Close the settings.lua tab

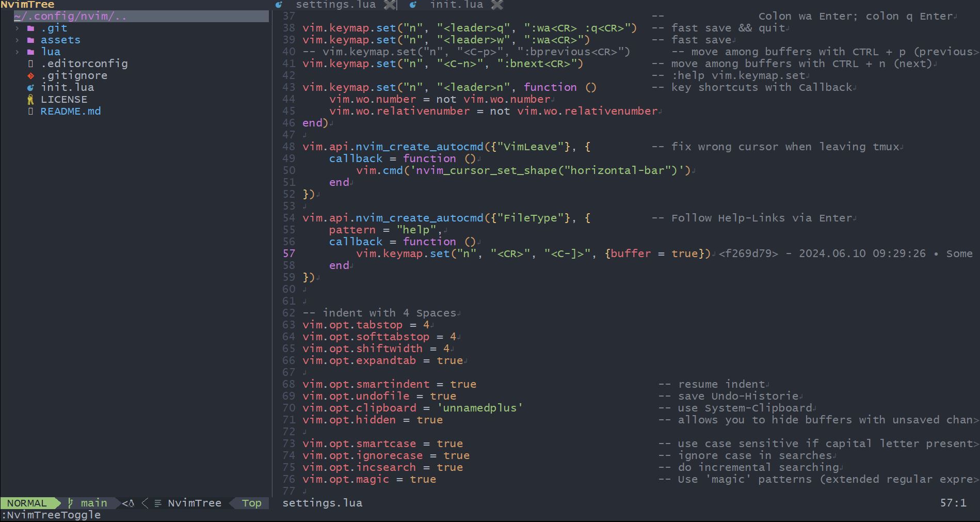(x=391, y=5)
